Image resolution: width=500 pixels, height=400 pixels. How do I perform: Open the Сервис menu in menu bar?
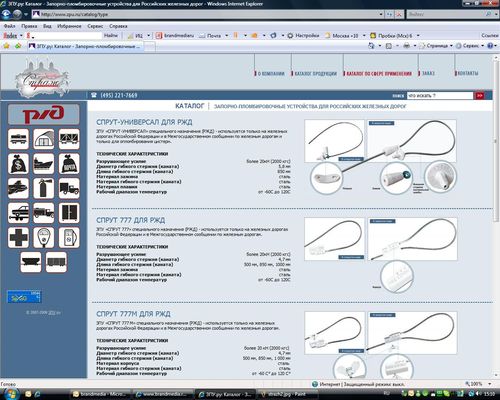pos(95,26)
